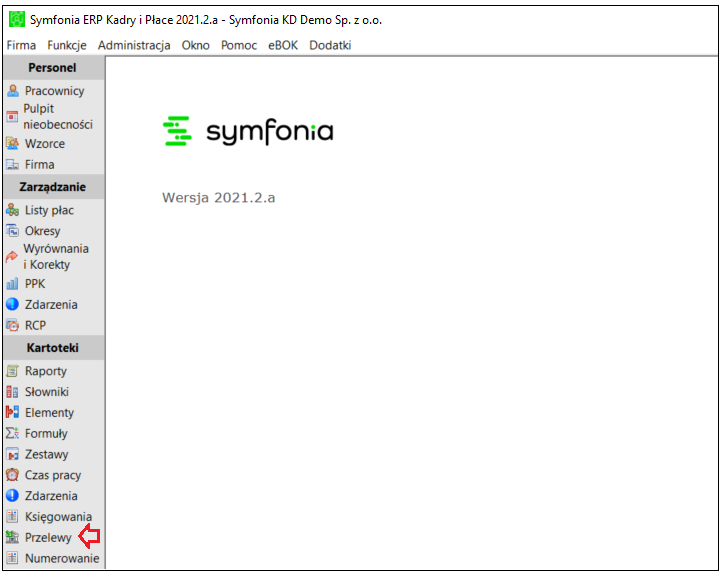This screenshot has width=726, height=575.
Task: Click the PPK bar chart icon
Action: [x=13, y=284]
